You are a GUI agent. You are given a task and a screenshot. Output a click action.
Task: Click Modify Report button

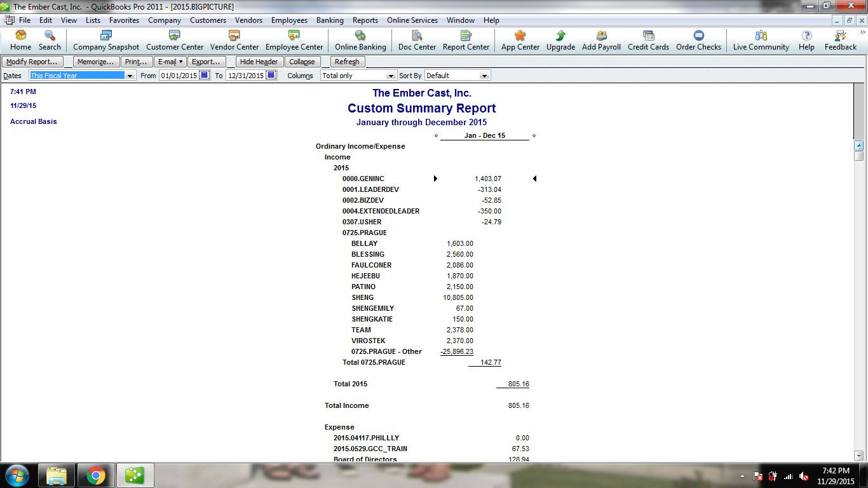coord(32,62)
